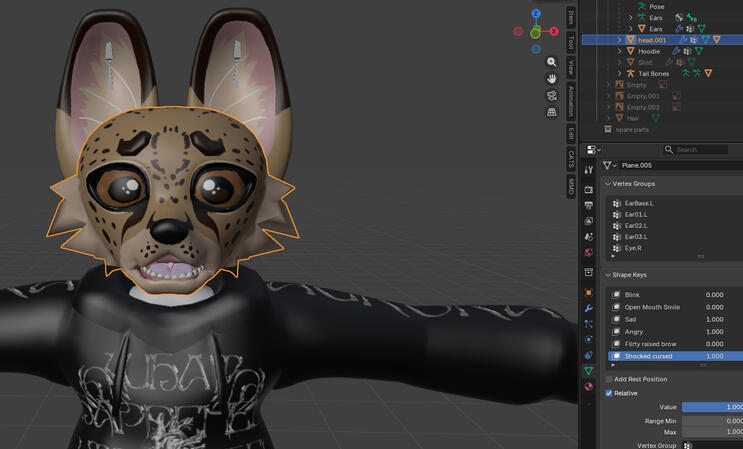This screenshot has height=449, width=743.
Task: Select the Shocked cursed shape key
Action: pos(675,356)
